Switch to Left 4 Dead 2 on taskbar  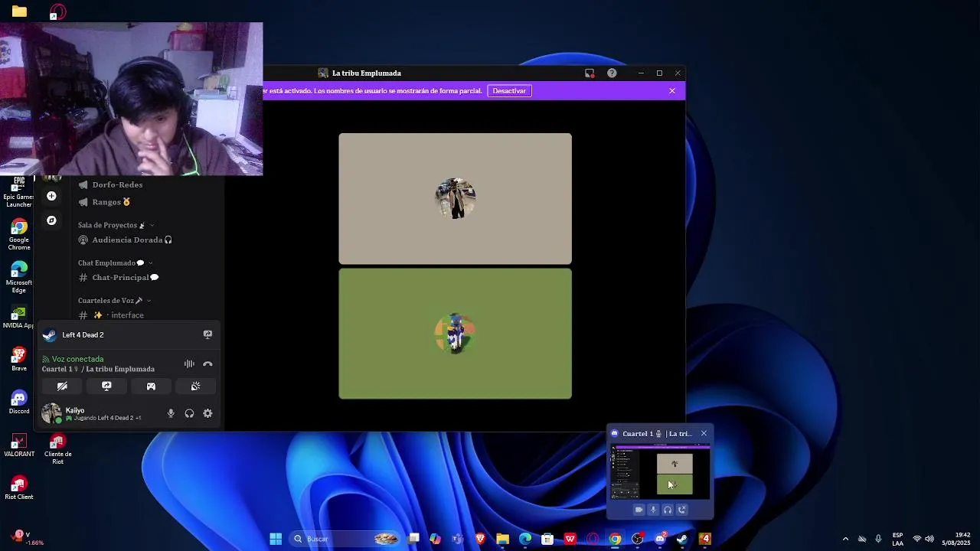pos(705,539)
